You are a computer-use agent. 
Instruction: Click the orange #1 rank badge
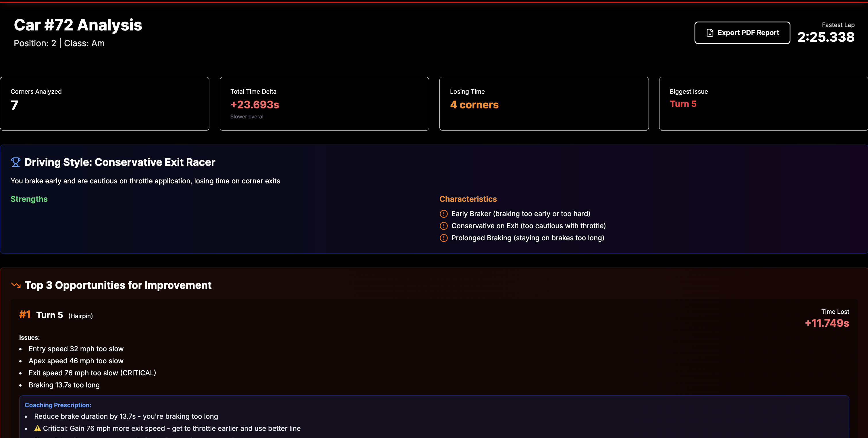(x=25, y=315)
